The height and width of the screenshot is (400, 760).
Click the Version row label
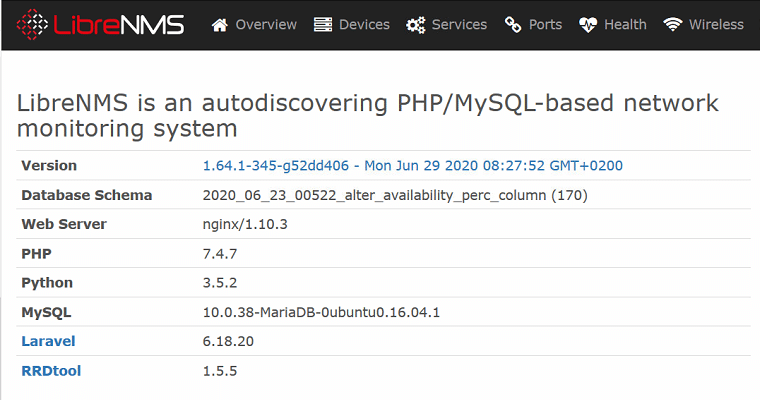click(x=49, y=166)
